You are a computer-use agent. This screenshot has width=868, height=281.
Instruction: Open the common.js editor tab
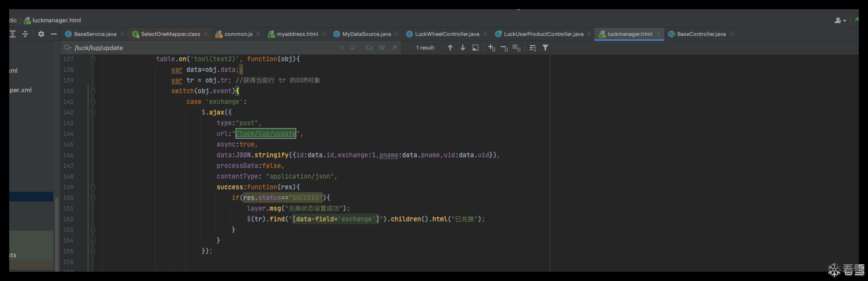coord(238,34)
